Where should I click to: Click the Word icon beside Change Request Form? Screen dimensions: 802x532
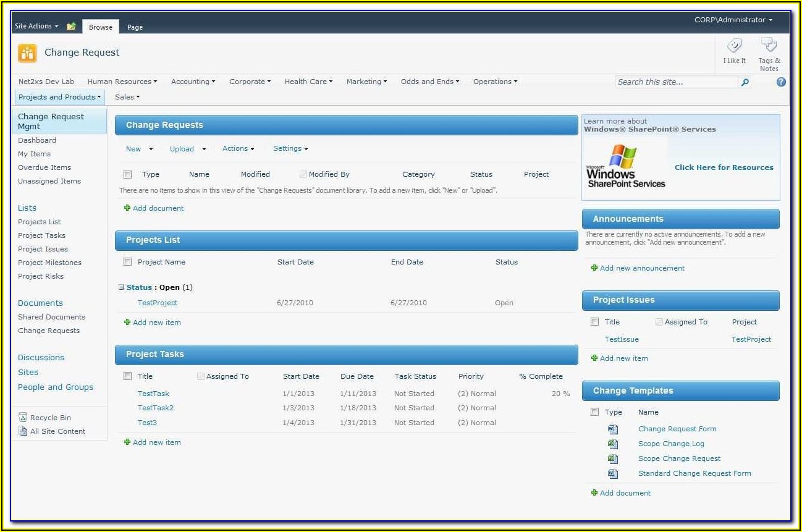(612, 429)
